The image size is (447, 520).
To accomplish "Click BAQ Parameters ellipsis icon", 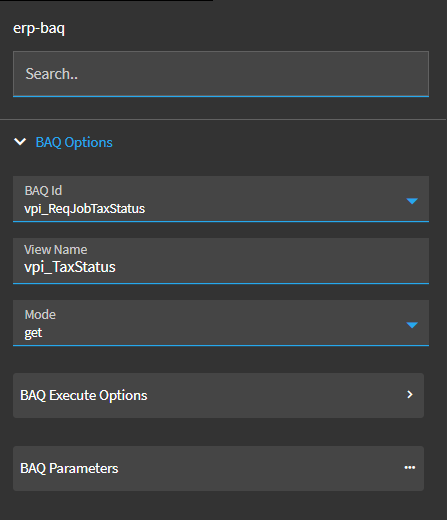I will tap(410, 468).
